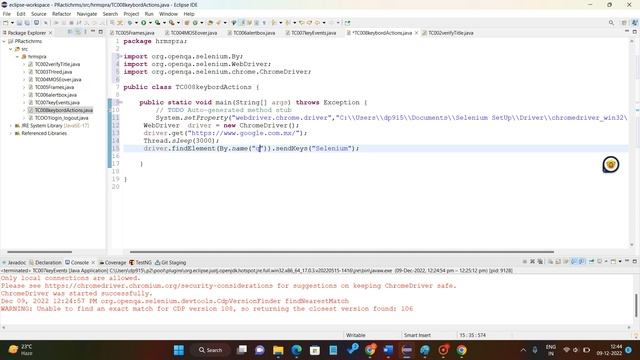The image size is (640, 360).
Task: Open the Run dropdown arrow next to green Run
Action: [150, 23]
